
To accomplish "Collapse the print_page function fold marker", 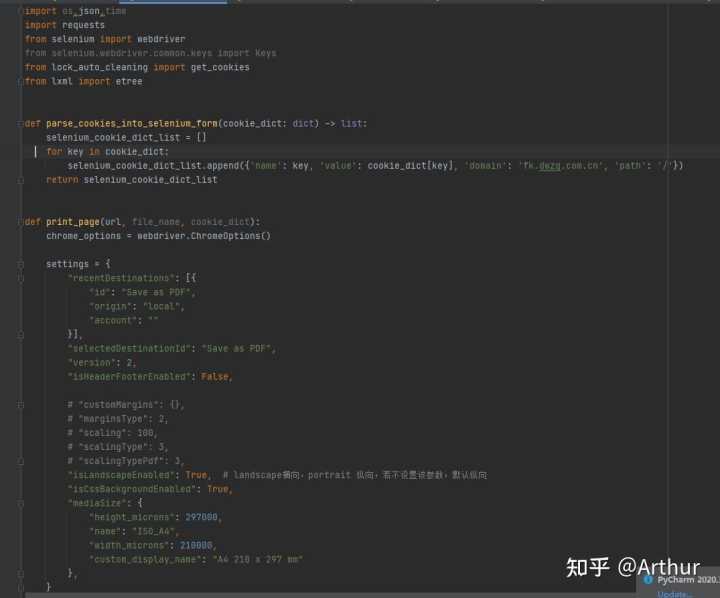I will tap(21, 222).
